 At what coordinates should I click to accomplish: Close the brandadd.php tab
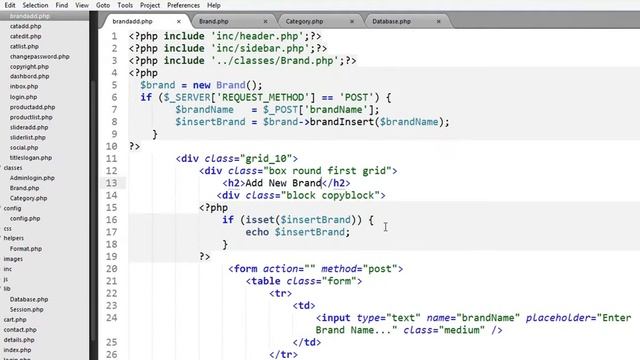coord(179,21)
